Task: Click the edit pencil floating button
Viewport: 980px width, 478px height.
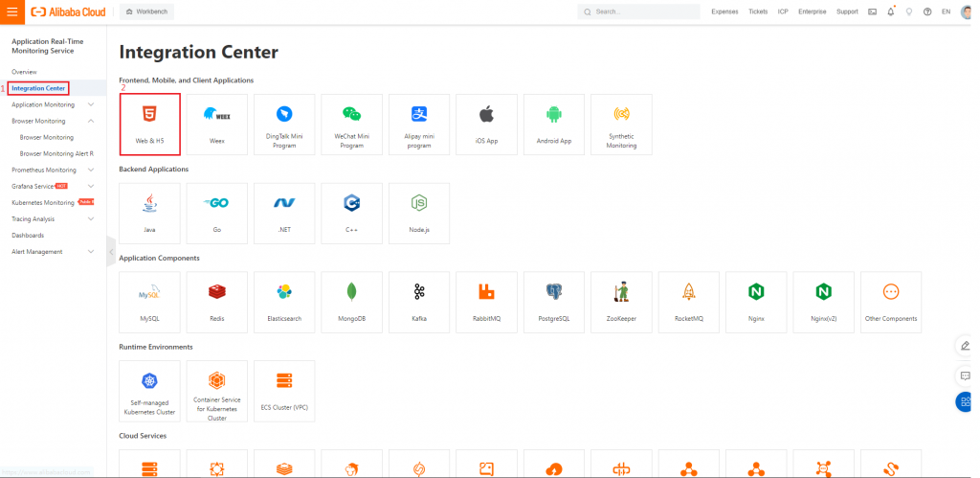Action: 966,346
